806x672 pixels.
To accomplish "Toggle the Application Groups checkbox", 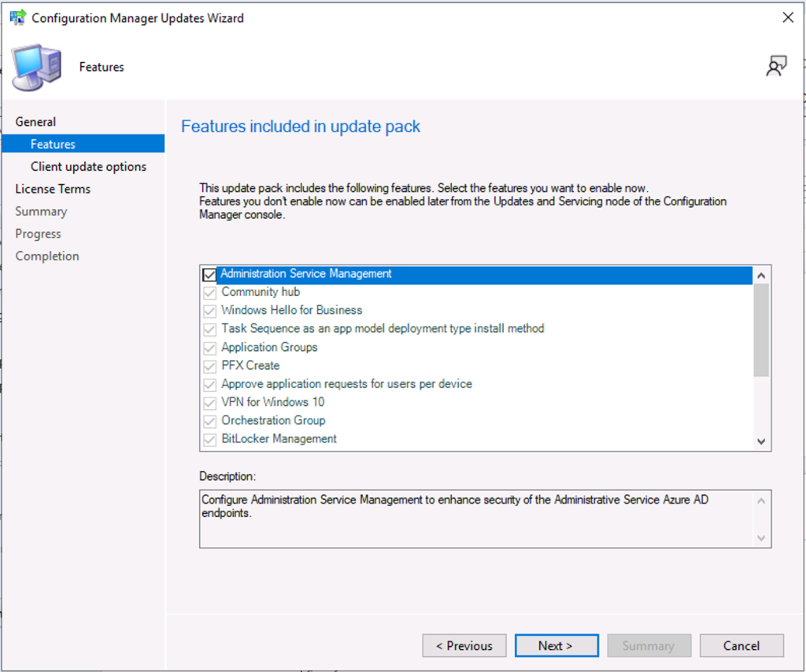I will click(x=209, y=348).
